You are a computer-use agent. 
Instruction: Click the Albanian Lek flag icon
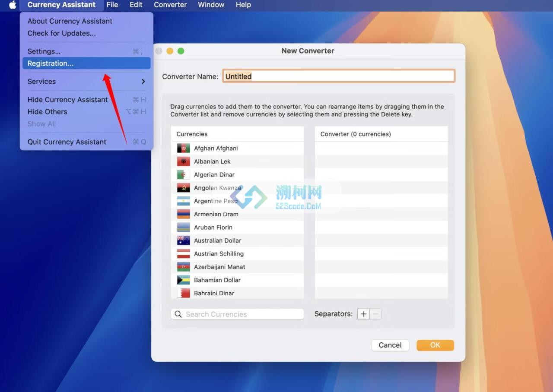click(x=183, y=161)
